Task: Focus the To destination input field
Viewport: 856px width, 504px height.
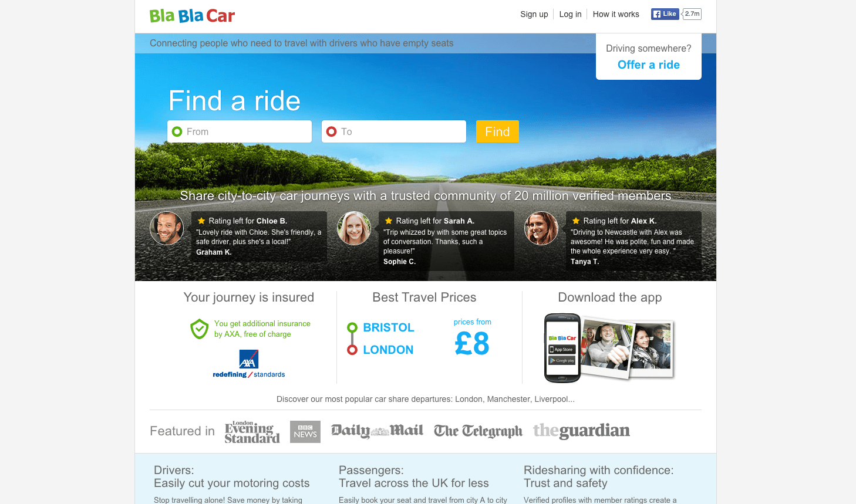Action: coord(394,131)
